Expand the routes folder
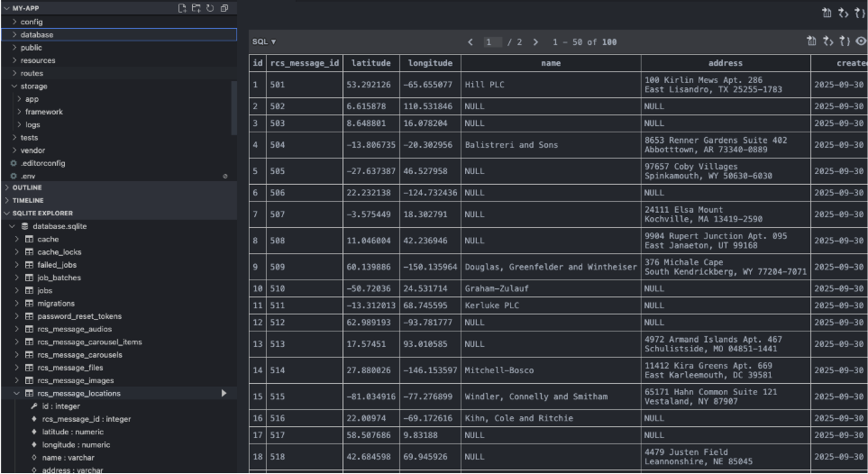 coord(15,73)
